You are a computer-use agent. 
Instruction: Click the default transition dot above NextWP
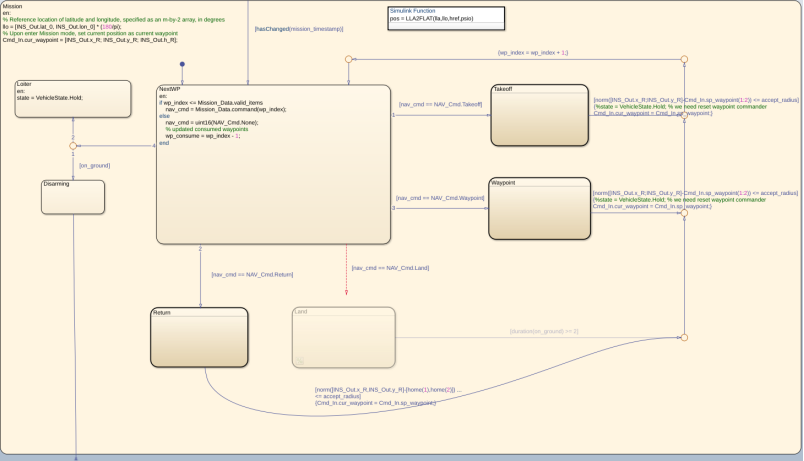point(182,64)
